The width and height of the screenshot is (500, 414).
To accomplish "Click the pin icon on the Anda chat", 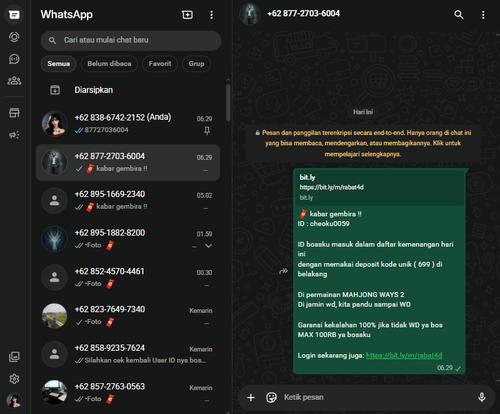I will point(207,131).
